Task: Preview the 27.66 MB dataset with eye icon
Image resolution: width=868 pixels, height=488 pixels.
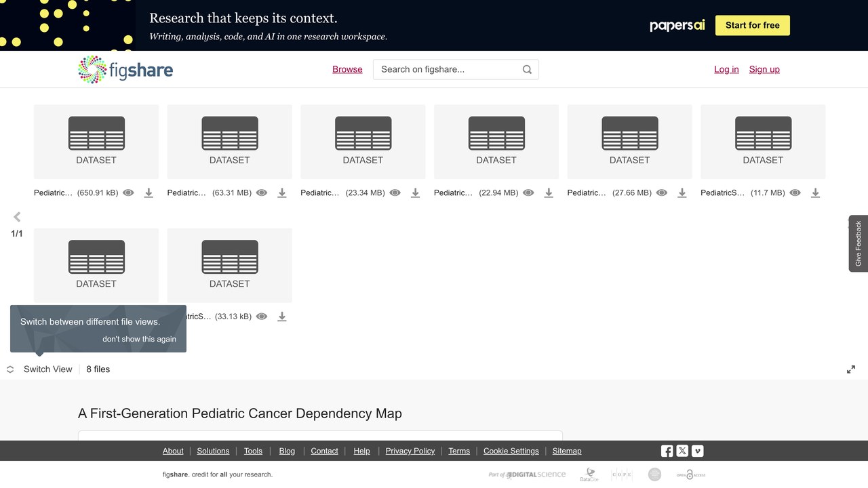Action: pos(662,193)
